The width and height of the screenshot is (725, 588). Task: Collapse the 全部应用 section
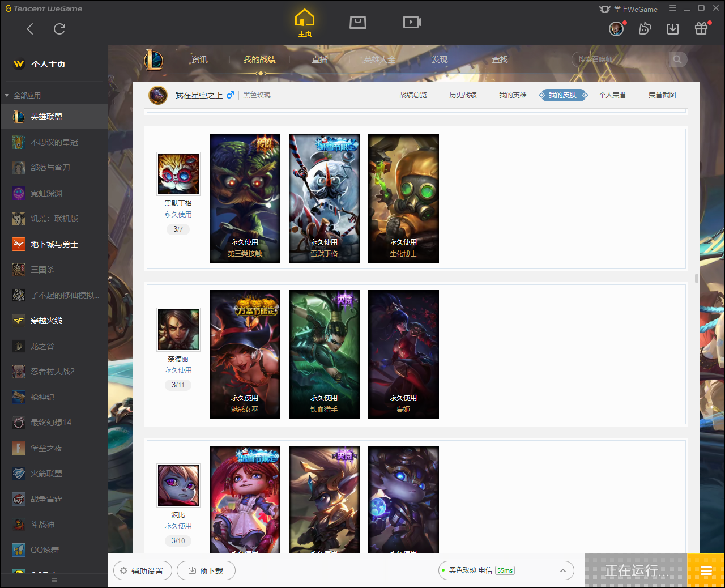23,95
